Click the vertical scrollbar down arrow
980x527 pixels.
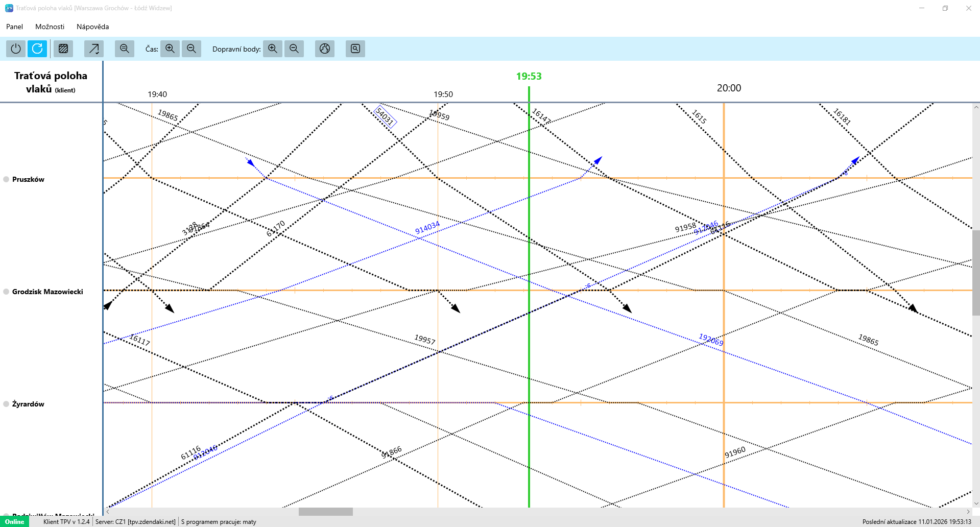point(976,504)
